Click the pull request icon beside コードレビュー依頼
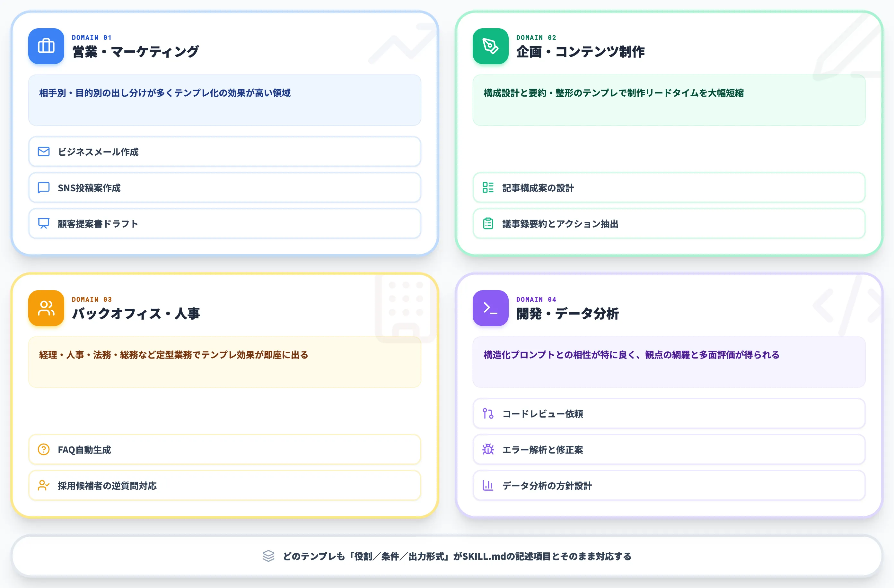 [488, 413]
